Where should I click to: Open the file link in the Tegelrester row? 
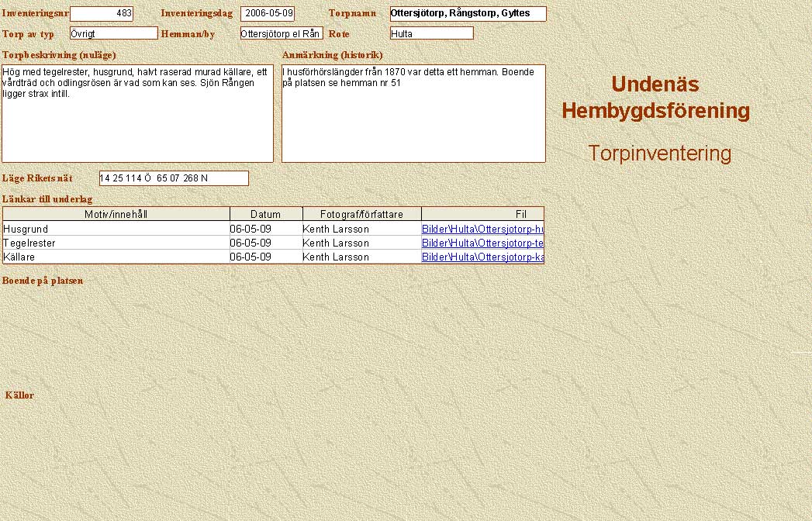(482, 243)
